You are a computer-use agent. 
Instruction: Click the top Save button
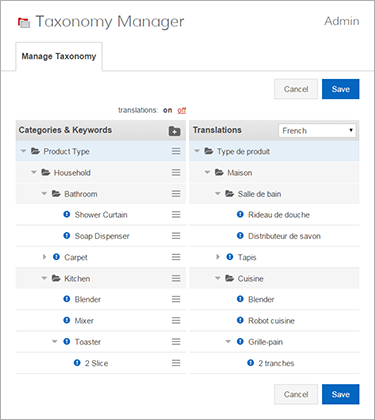[341, 89]
